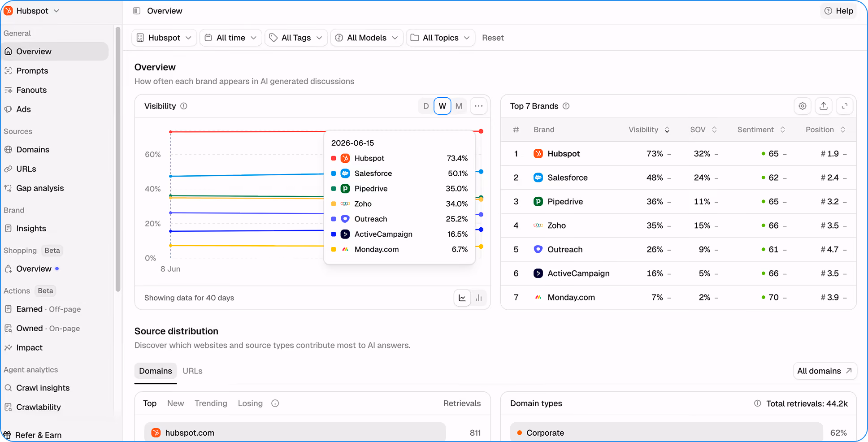Select the Domains tab in Source distribution
Screen dimensions: 868x442
[x=156, y=371]
